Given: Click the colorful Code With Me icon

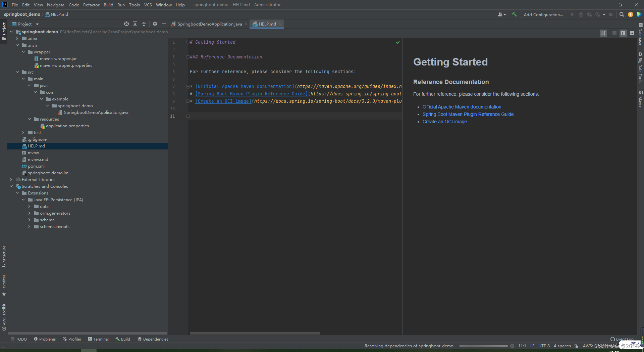Looking at the screenshot, I should pos(639,14).
